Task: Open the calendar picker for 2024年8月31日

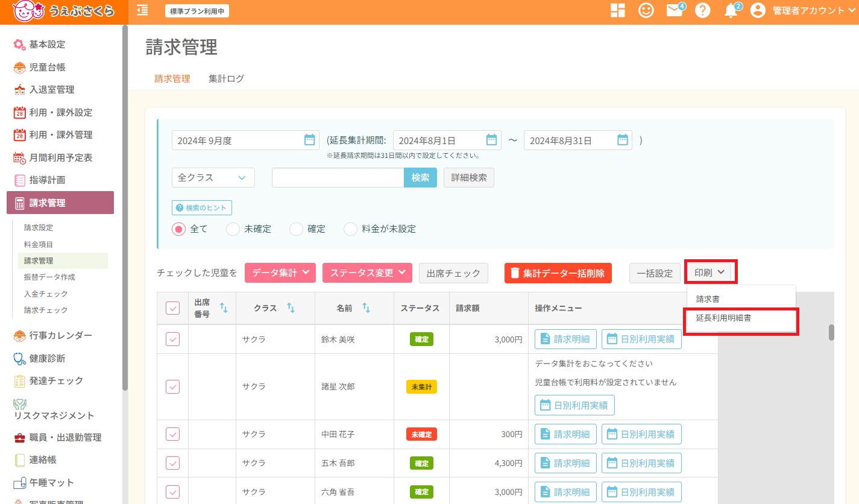Action: pyautogui.click(x=623, y=140)
